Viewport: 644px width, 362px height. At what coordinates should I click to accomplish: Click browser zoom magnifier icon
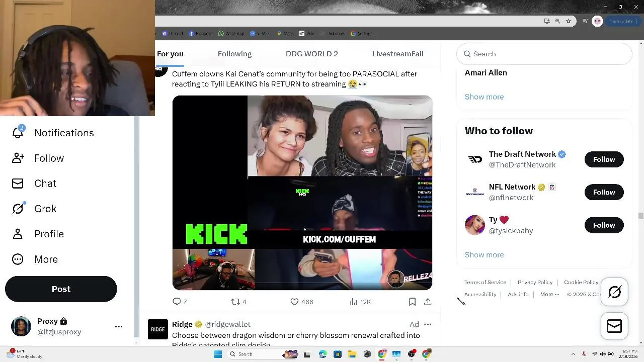coord(557,21)
